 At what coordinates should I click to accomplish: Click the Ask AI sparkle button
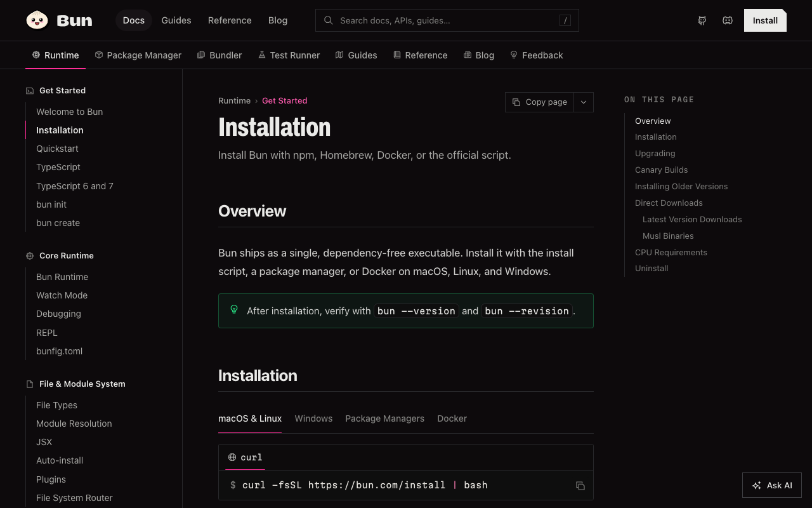(772, 485)
